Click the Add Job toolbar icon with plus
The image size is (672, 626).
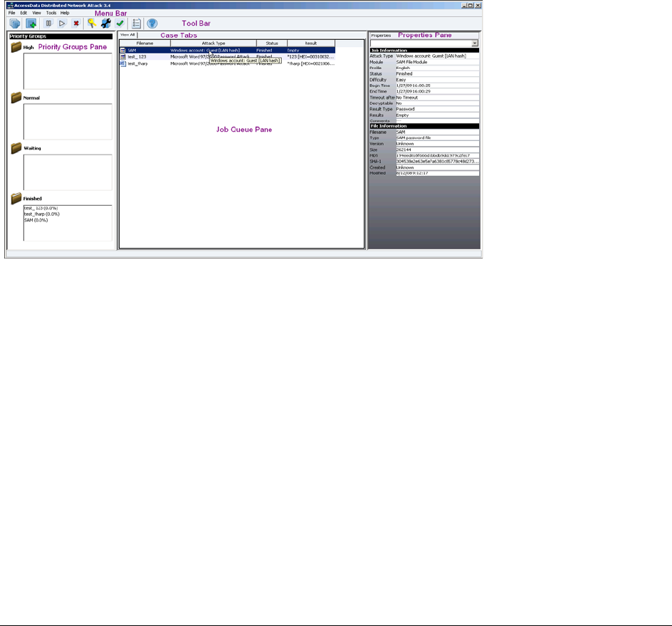(x=31, y=24)
